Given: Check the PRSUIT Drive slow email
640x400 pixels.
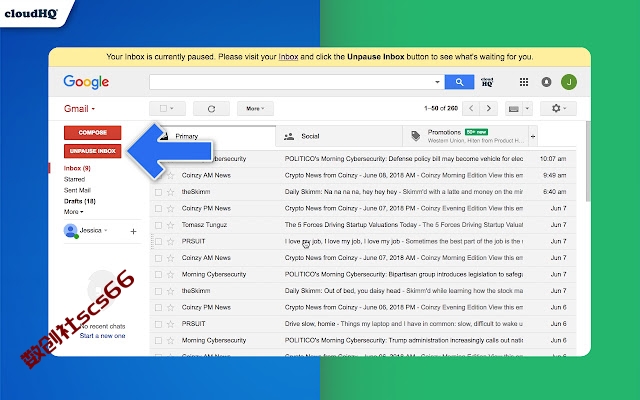Looking at the screenshot, I should [x=158, y=324].
